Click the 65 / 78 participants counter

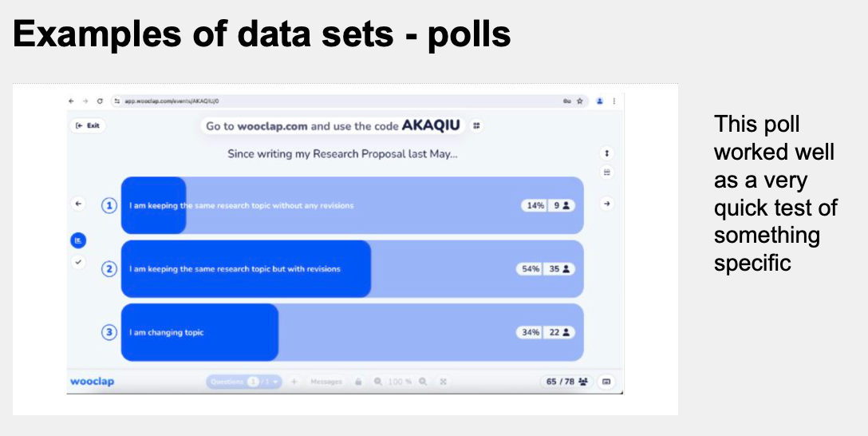(x=566, y=382)
